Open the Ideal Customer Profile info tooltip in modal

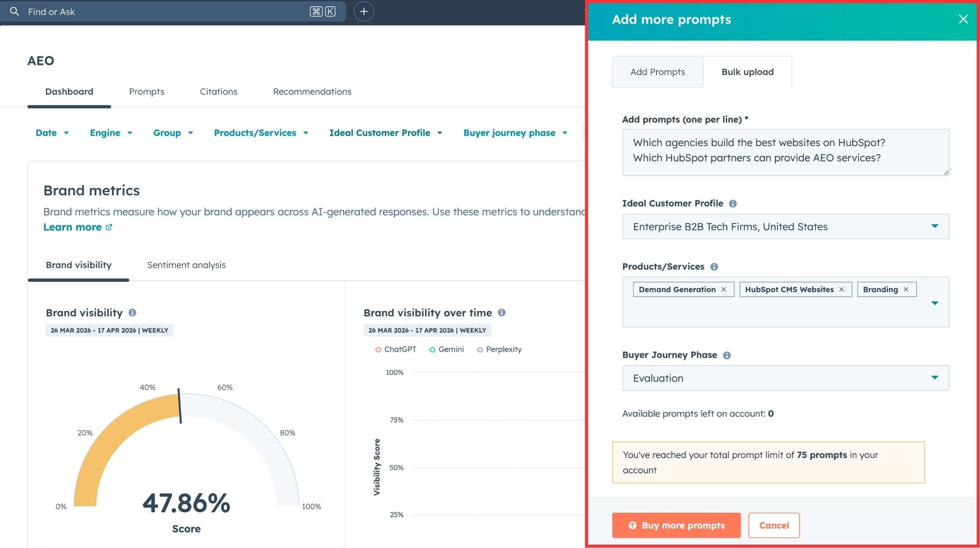point(733,203)
